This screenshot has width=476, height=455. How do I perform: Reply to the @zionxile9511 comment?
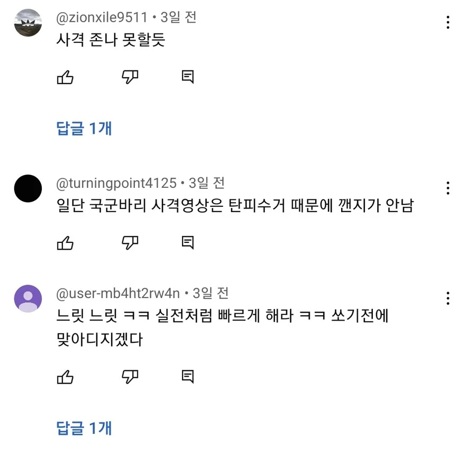187,78
